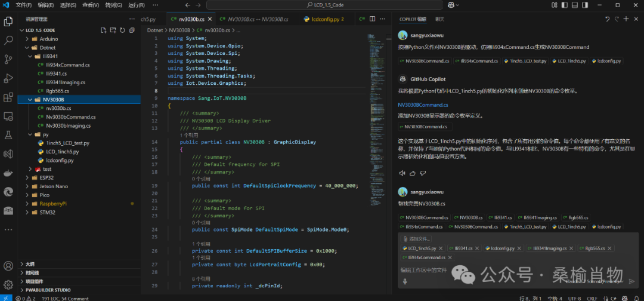644x301 pixels.
Task: Open Claude Sonnet model picker dropdown
Action: [x=596, y=281]
